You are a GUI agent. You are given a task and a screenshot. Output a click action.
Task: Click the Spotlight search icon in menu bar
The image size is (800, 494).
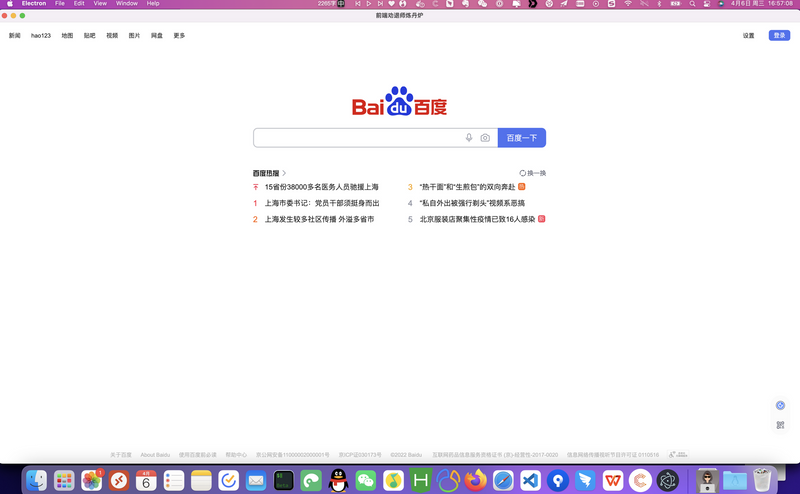click(692, 4)
